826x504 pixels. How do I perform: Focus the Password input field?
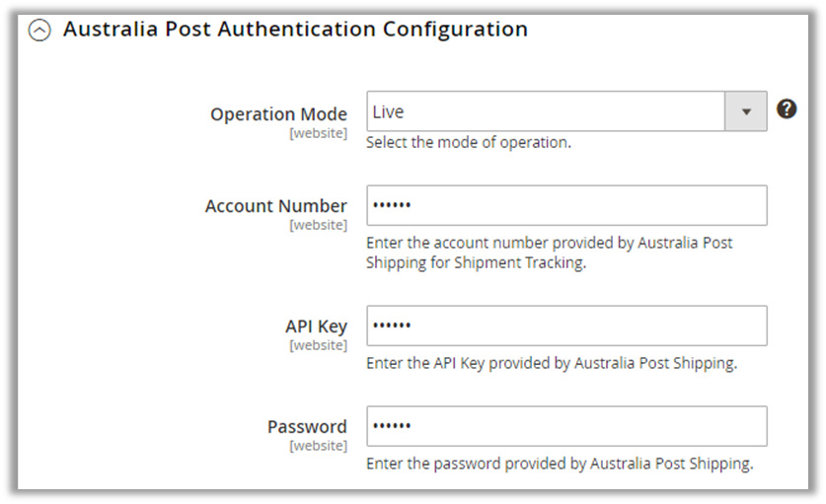point(566,426)
